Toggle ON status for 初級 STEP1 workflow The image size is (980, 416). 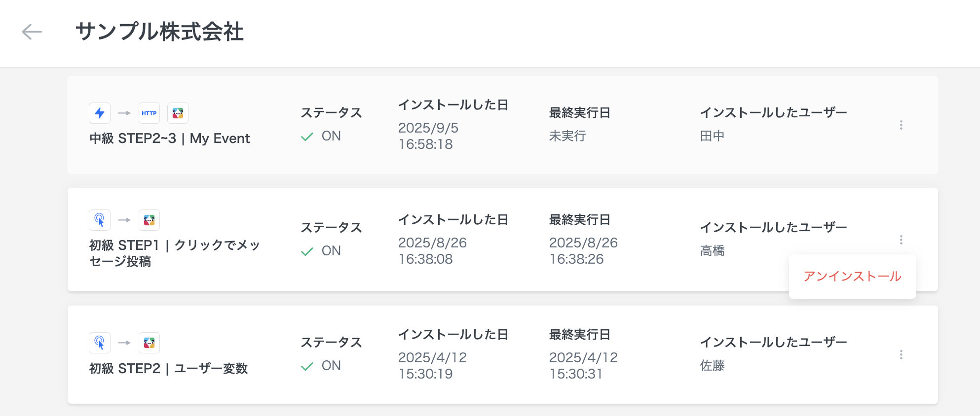(x=321, y=251)
